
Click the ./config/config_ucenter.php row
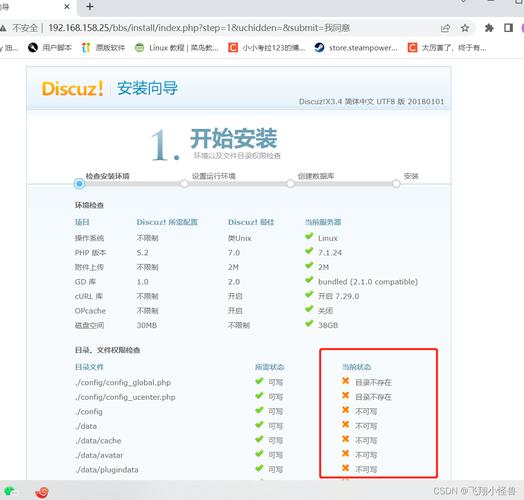click(x=125, y=397)
